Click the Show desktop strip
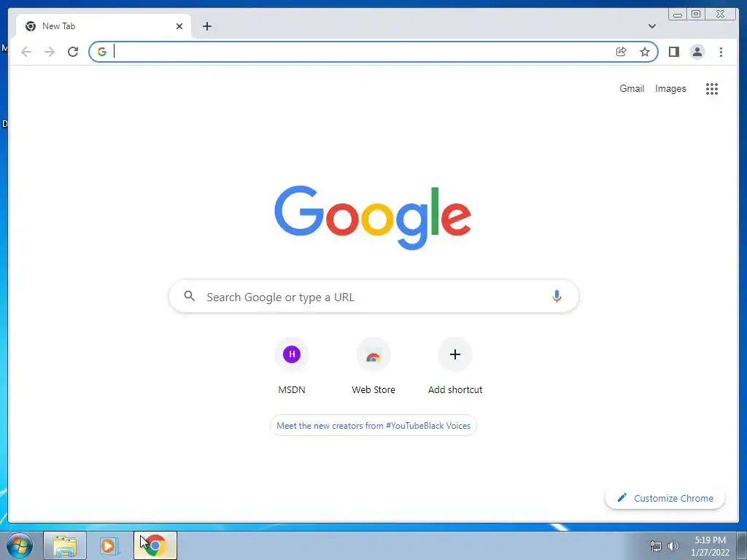The height and width of the screenshot is (560, 747). click(742, 545)
